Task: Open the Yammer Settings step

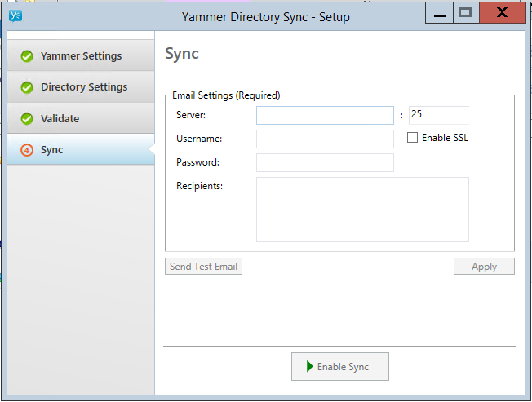Action: tap(81, 56)
